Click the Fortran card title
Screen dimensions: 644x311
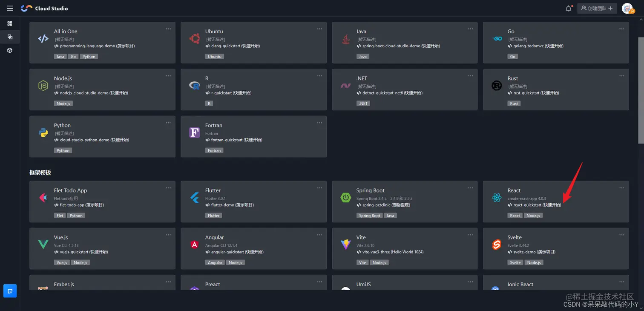[214, 125]
